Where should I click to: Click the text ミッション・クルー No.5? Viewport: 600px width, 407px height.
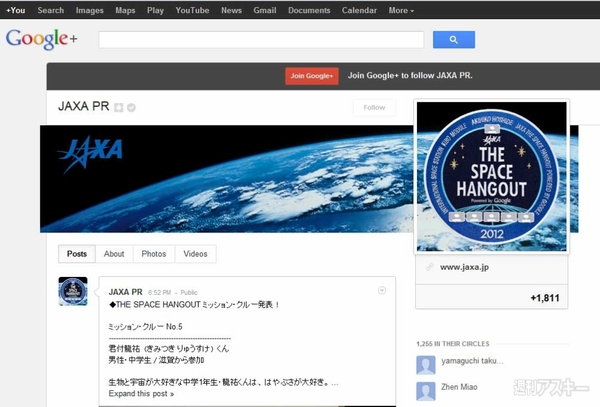click(x=145, y=327)
